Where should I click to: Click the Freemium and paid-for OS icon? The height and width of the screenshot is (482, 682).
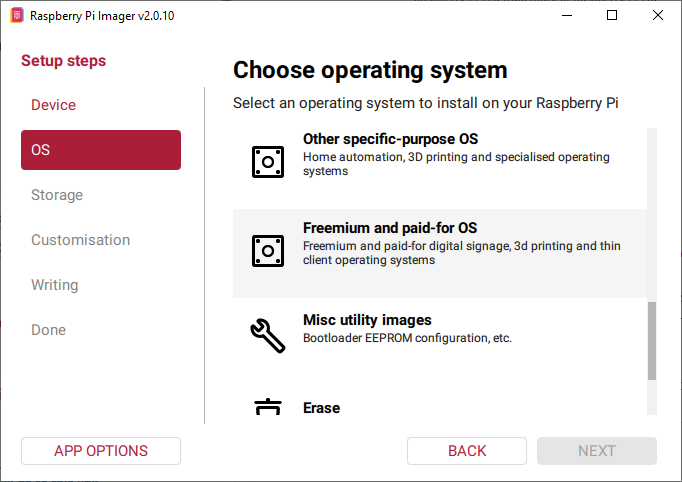268,251
